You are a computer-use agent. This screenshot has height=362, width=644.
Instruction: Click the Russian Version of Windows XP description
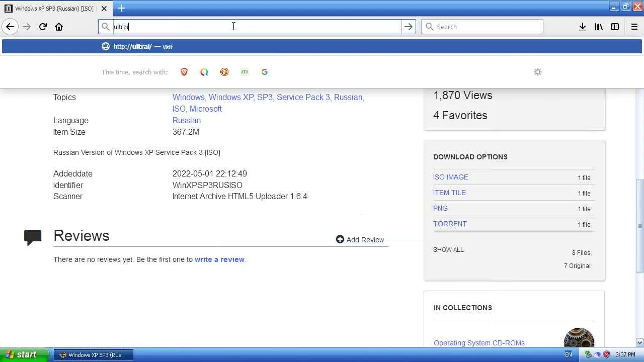tap(137, 152)
